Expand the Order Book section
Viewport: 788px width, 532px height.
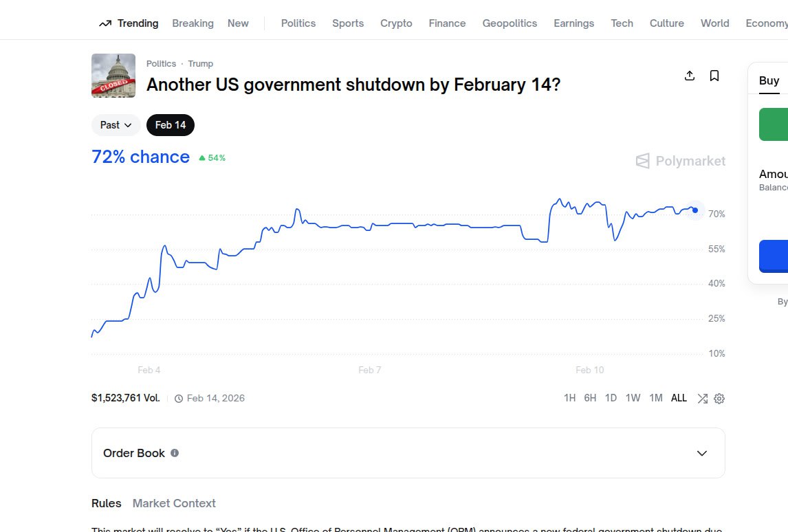pyautogui.click(x=702, y=453)
